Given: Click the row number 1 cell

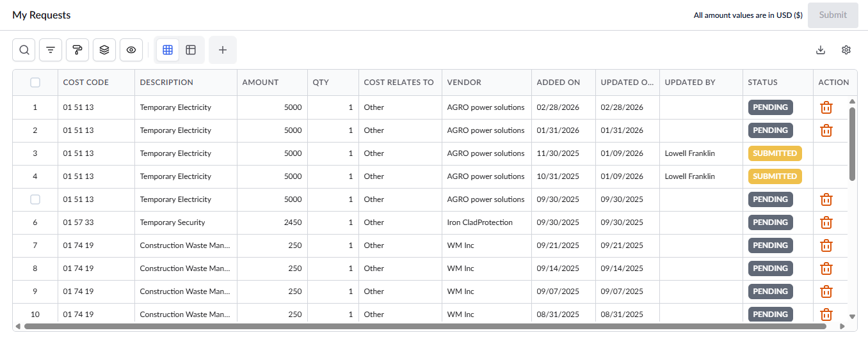Looking at the screenshot, I should (x=35, y=107).
